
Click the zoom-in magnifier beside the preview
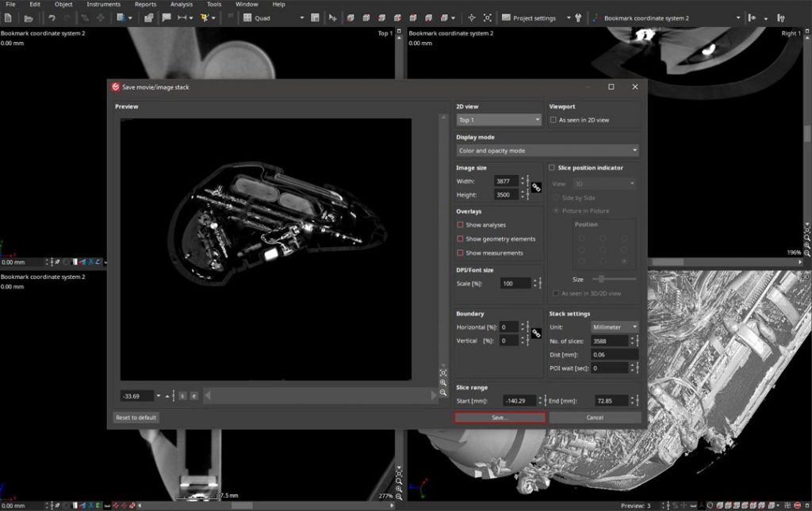(x=443, y=383)
